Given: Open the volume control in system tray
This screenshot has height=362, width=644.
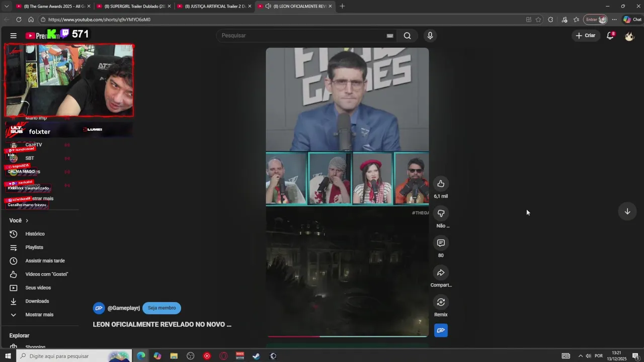Looking at the screenshot, I should click(588, 356).
